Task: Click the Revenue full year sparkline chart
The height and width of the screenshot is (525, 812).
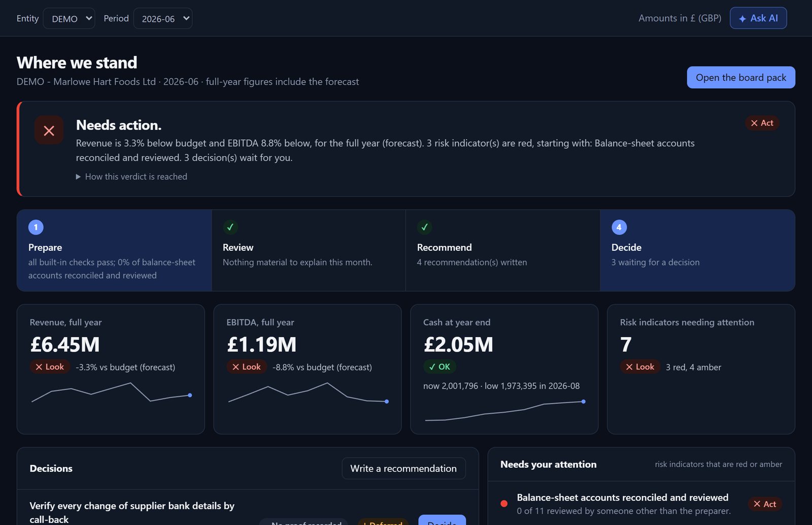Action: [111, 392]
